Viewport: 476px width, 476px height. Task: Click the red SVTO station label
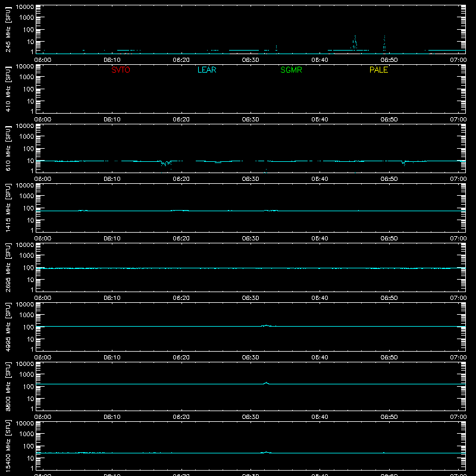point(121,70)
